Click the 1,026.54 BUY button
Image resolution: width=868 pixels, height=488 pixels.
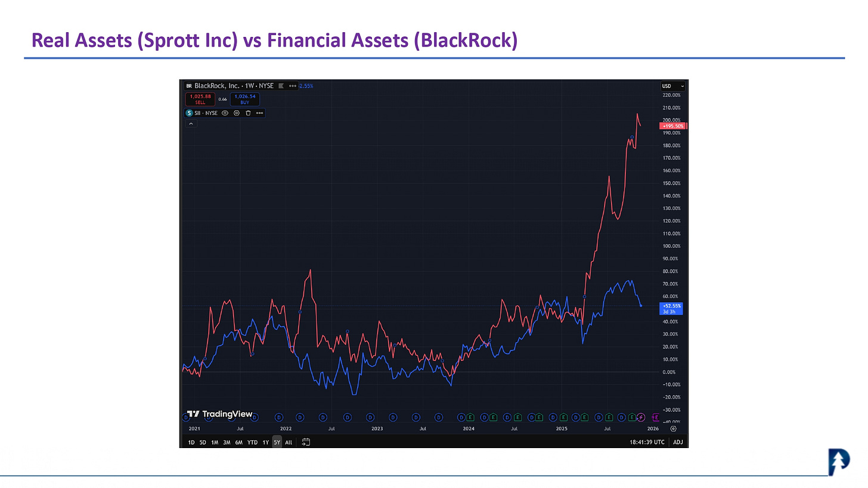tap(244, 99)
